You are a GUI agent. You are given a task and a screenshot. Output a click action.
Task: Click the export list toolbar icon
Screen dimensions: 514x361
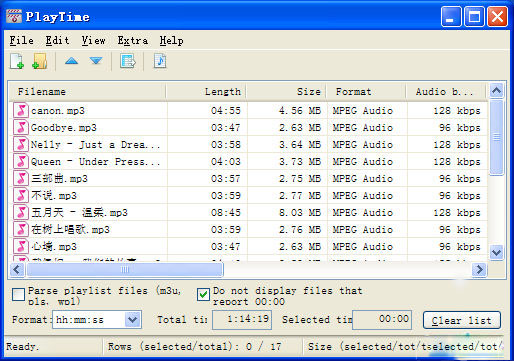128,61
